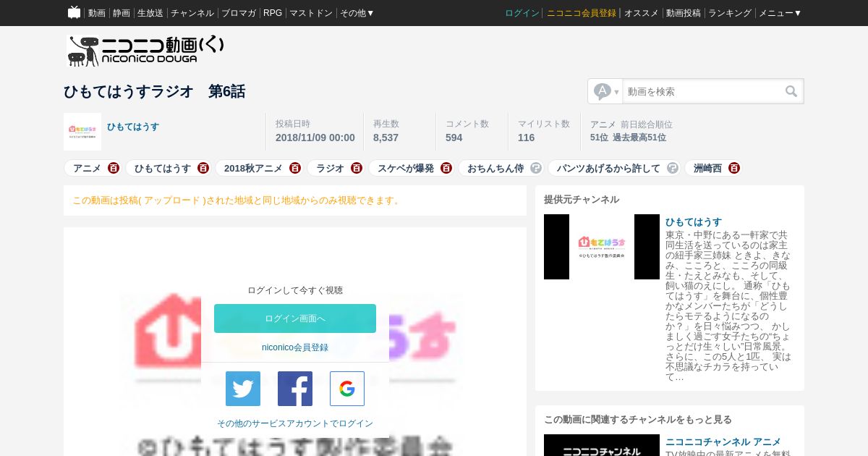Click the ログイン link in header
Screen dimensions: 868x456
tap(522, 13)
